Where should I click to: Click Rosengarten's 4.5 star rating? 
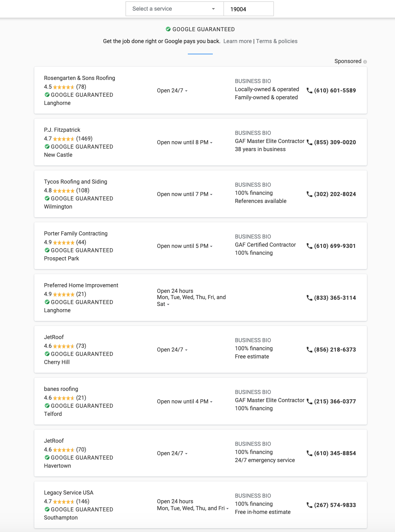click(x=64, y=87)
